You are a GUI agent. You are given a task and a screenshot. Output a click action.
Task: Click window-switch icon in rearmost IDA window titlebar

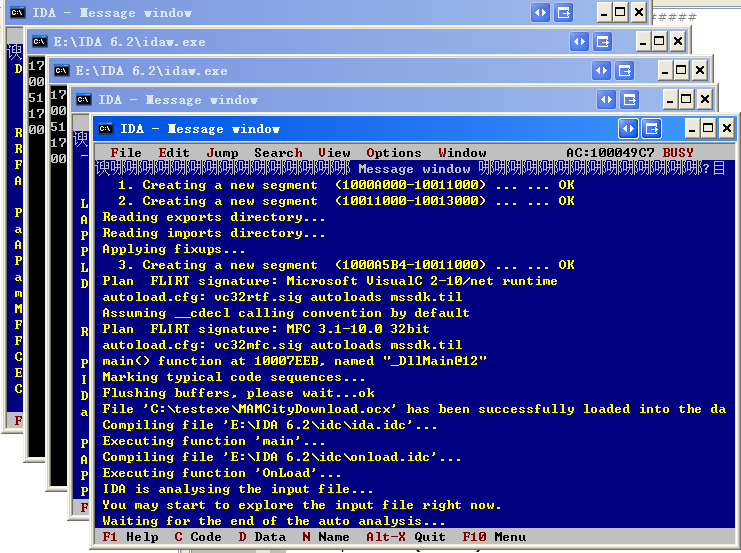tap(563, 12)
